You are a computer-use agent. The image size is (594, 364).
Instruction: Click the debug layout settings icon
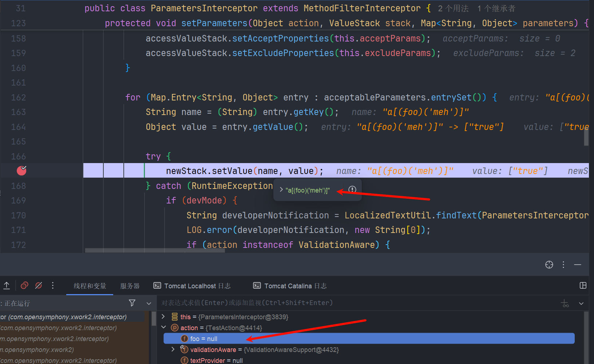pos(583,286)
